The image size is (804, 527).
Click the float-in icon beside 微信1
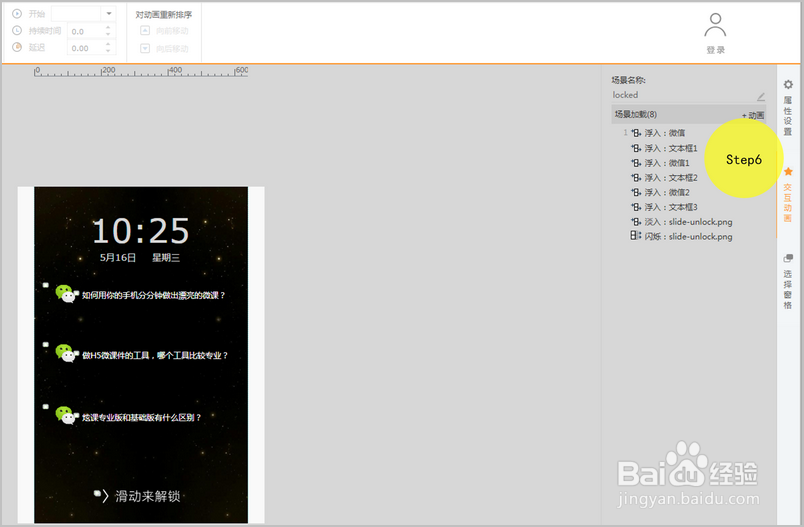point(636,163)
